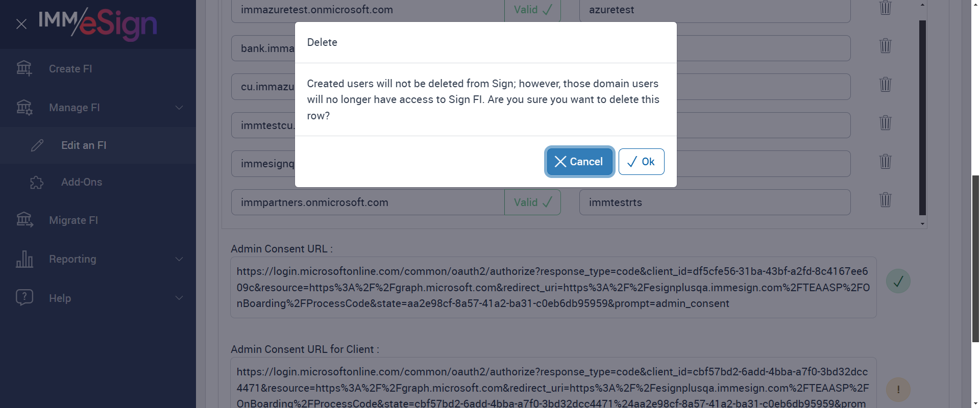Viewport: 980px width, 408px height.
Task: Click the immtestrts name input field
Action: (x=715, y=202)
